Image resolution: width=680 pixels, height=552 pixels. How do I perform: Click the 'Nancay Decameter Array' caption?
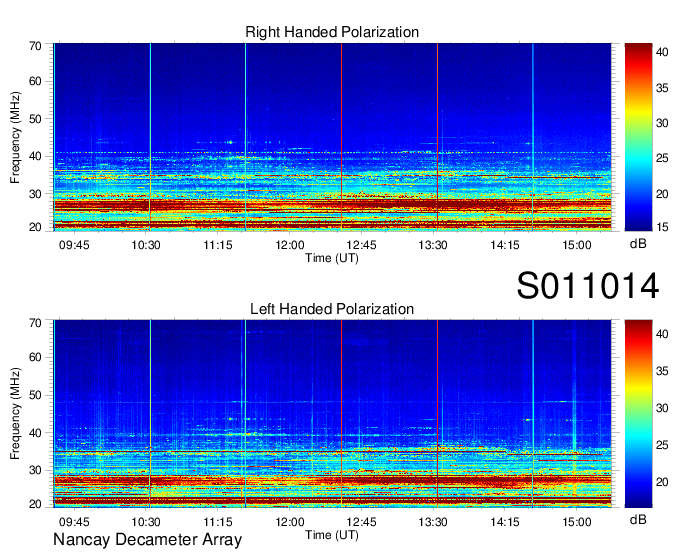pos(147,539)
